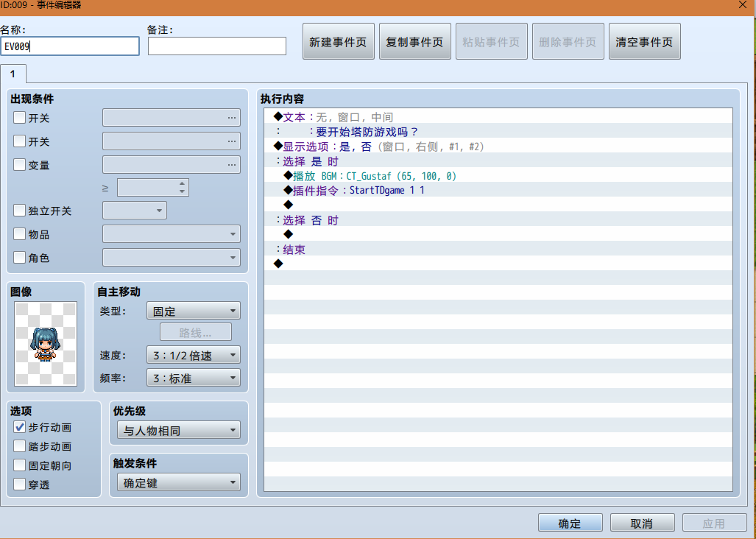The image size is (756, 539).
Task: Open the movement 类型 dropdown
Action: coord(194,311)
